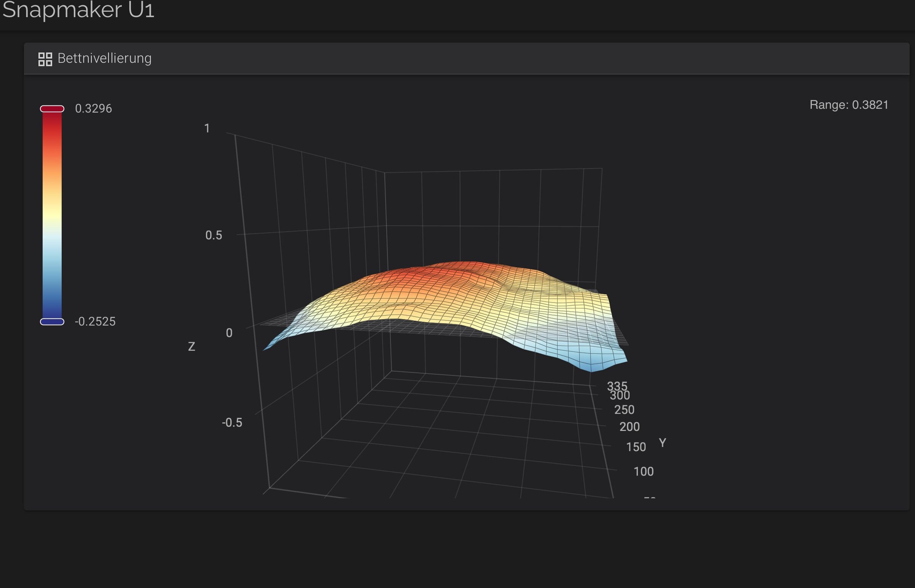The height and width of the screenshot is (588, 915).
Task: Click the 150 tick on the Y axis
Action: [x=636, y=447]
